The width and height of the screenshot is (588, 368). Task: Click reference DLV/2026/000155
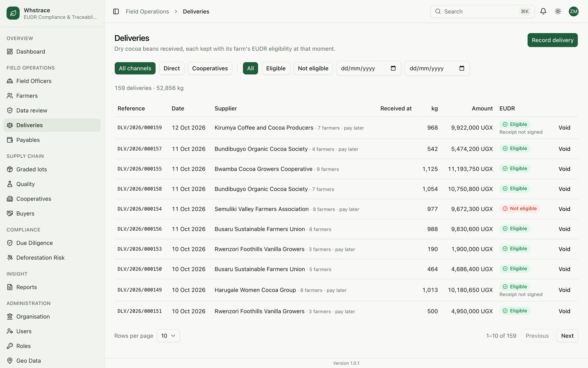(139, 169)
